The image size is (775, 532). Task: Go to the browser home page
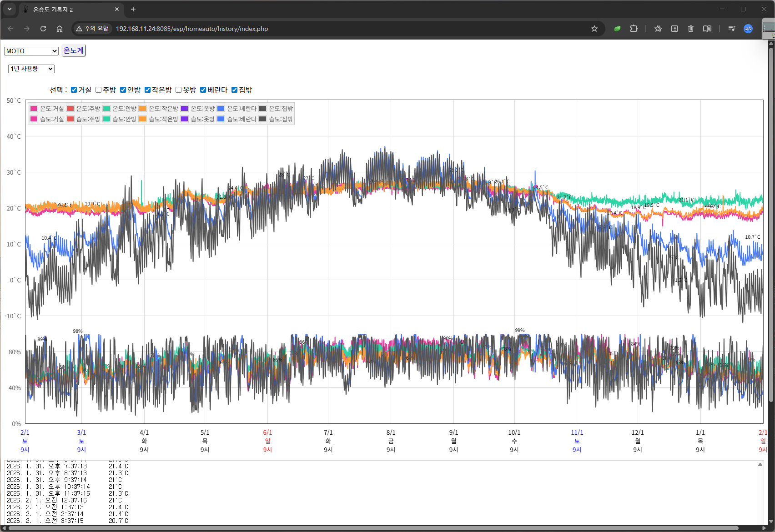[60, 29]
